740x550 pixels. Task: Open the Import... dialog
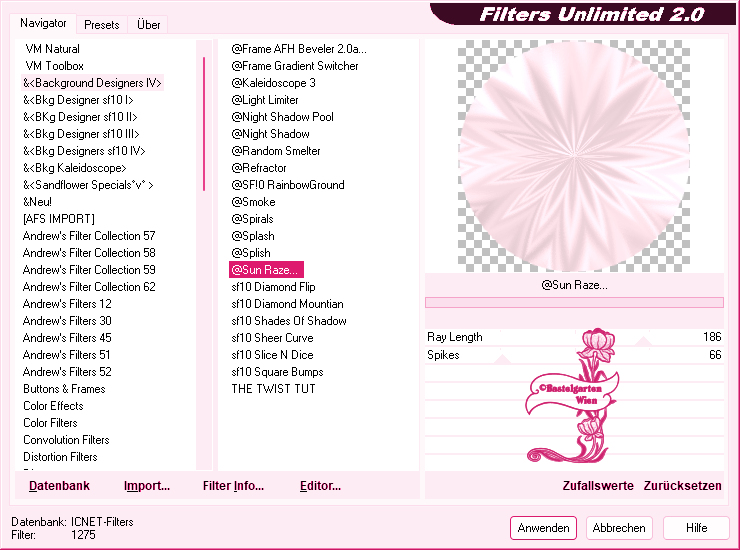click(147, 486)
